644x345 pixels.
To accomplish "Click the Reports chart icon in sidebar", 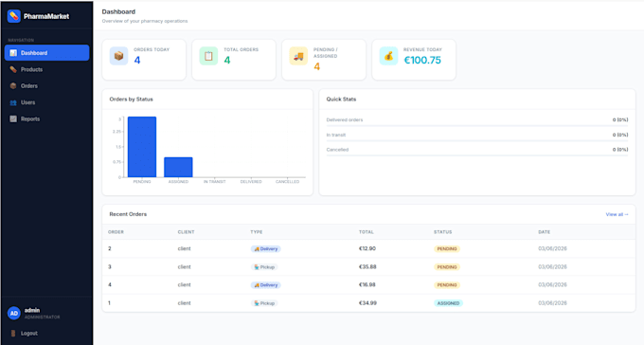I will pyautogui.click(x=13, y=118).
